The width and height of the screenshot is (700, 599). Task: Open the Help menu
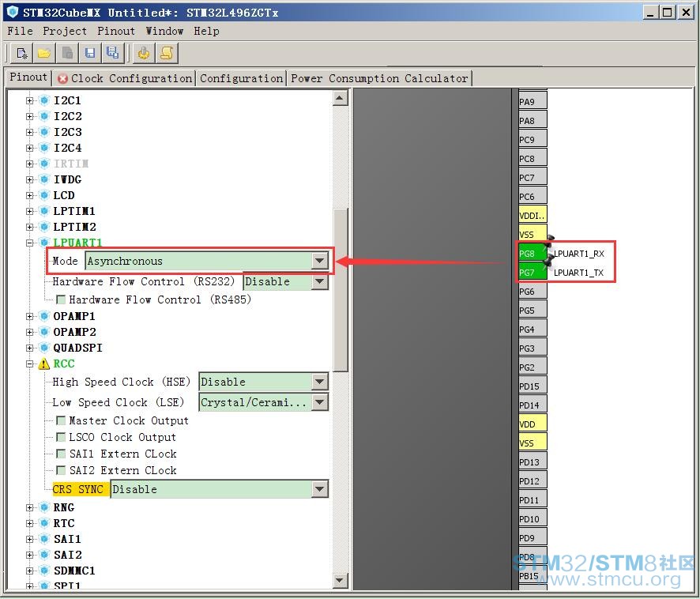(206, 31)
